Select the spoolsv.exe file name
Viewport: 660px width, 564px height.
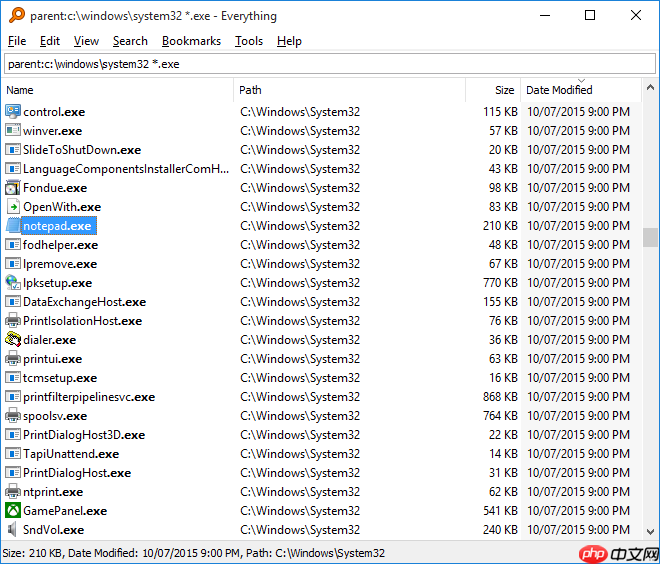coord(55,416)
